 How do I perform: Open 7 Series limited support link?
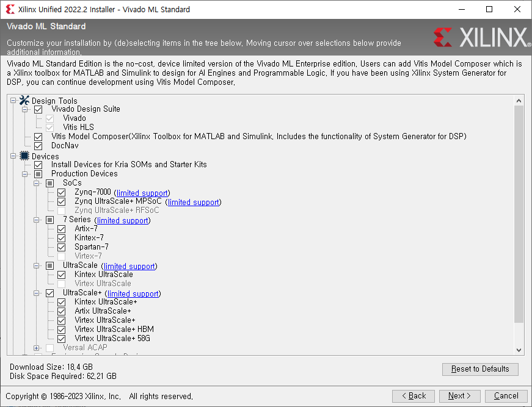pyautogui.click(x=123, y=220)
